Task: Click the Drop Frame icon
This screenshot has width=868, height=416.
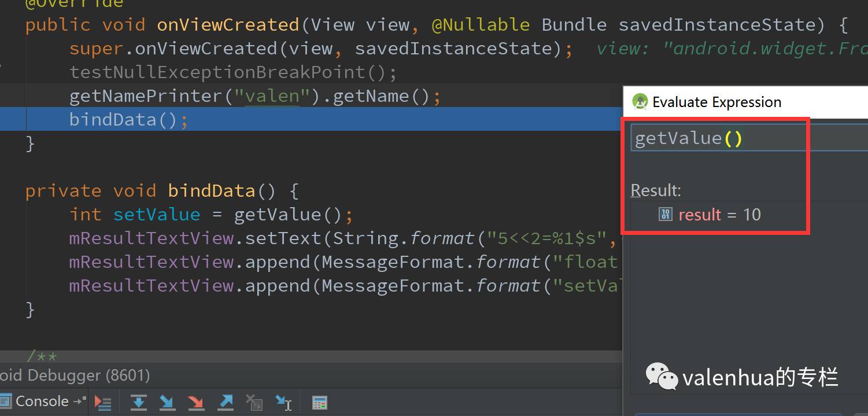Action: [x=254, y=402]
